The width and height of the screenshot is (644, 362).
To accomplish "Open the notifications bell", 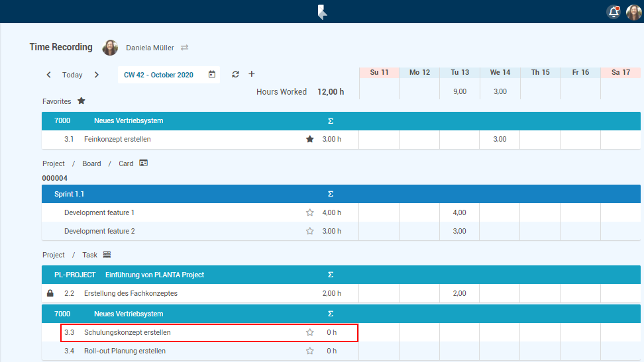I will point(614,12).
